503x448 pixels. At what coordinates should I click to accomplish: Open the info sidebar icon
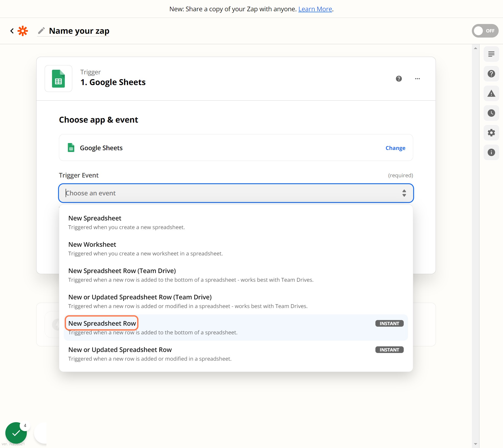point(491,152)
